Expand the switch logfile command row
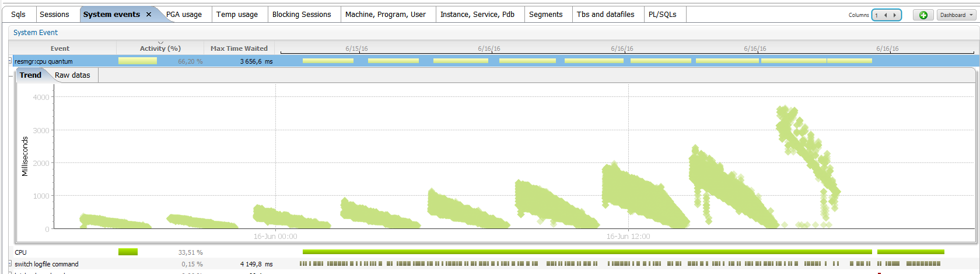This screenshot has width=980, height=274. tap(10, 263)
